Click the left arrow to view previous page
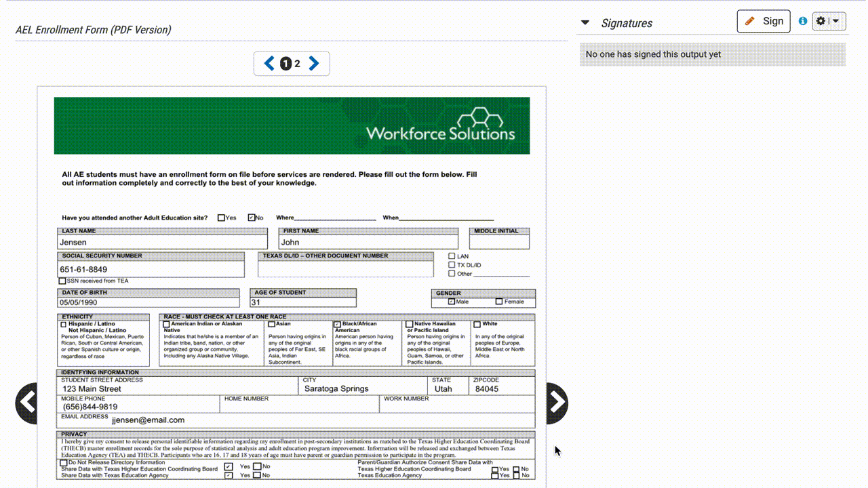This screenshot has height=488, width=868. [x=269, y=63]
